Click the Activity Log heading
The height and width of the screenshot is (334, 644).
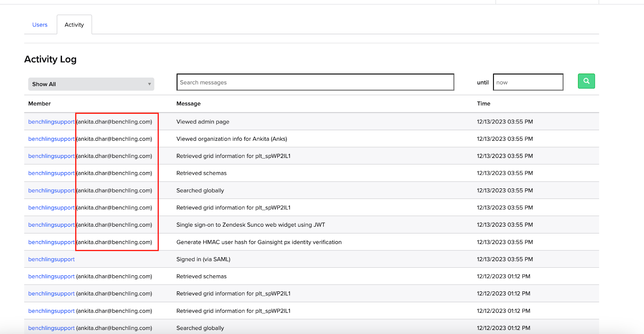click(50, 59)
